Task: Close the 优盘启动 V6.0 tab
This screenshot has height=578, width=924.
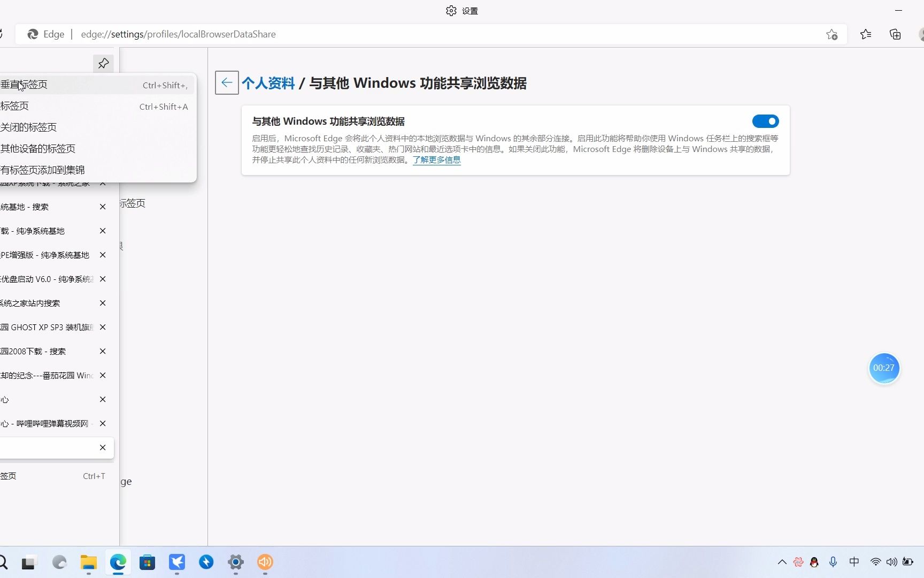Action: pos(103,279)
